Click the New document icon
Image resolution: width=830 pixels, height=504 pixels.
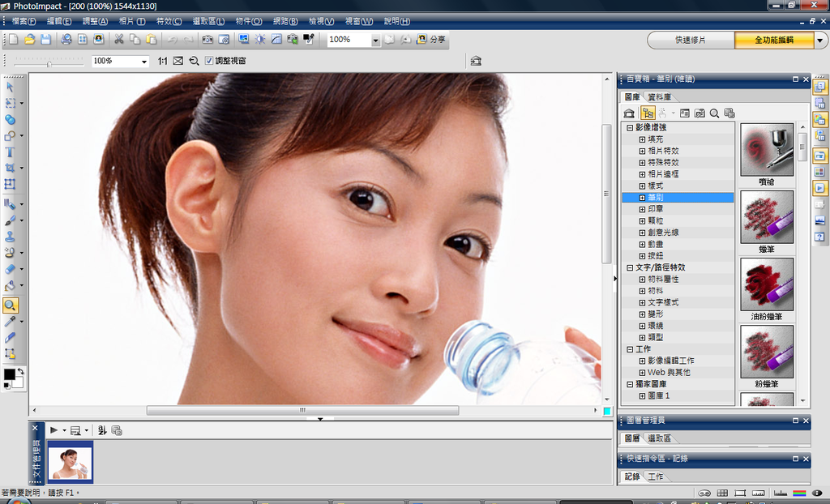point(14,39)
